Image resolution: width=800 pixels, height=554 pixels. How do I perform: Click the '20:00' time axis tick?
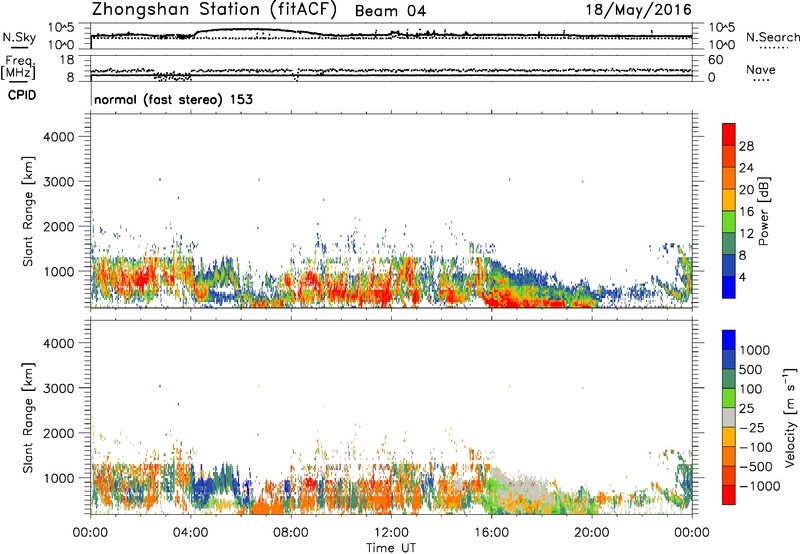592,533
